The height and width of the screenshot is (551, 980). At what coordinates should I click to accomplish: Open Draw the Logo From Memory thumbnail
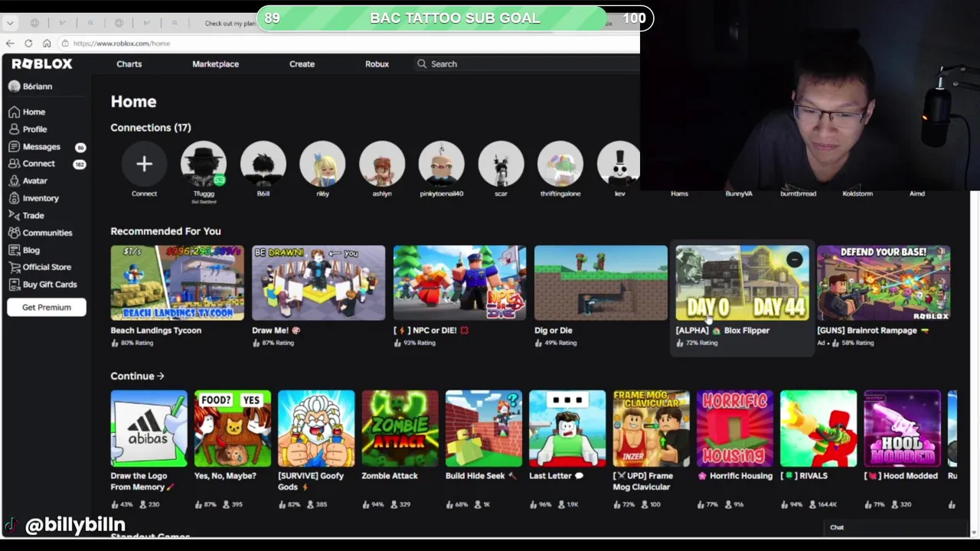click(x=149, y=429)
